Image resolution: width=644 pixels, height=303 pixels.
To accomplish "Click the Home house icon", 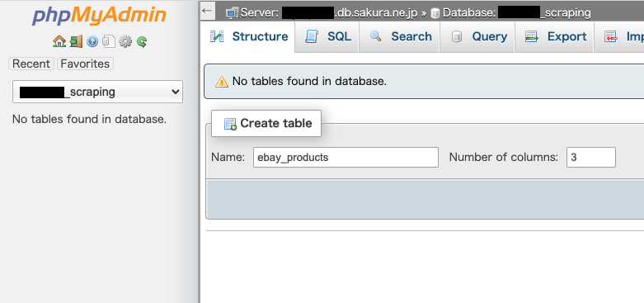I will click(59, 41).
